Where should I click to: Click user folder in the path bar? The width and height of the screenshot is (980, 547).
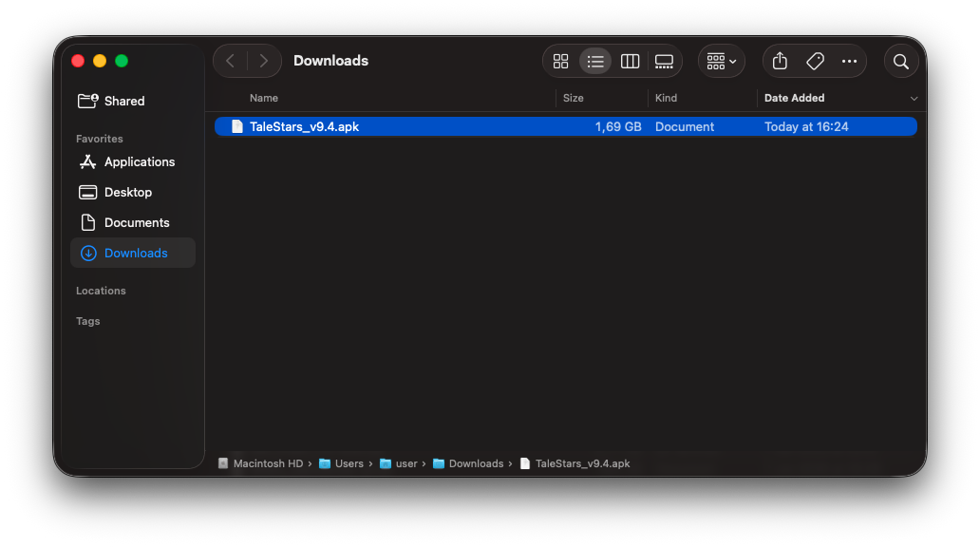(406, 463)
